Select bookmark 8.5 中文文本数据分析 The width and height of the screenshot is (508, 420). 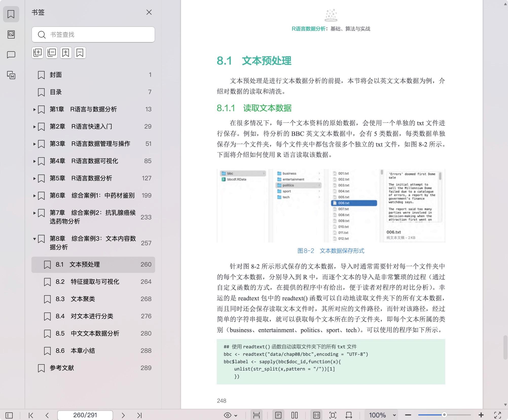pos(93,334)
